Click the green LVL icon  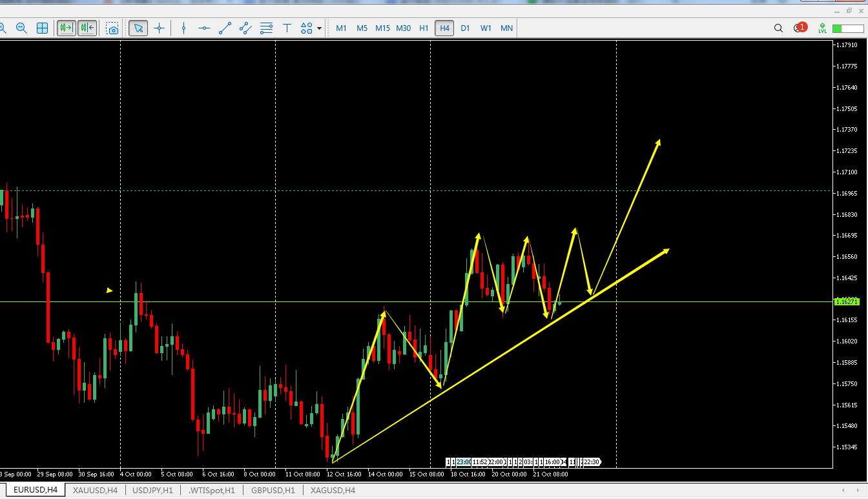coord(822,28)
